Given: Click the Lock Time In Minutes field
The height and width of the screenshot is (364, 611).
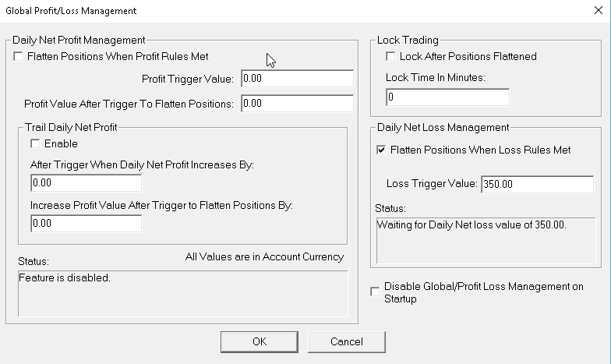Looking at the screenshot, I should (x=447, y=97).
